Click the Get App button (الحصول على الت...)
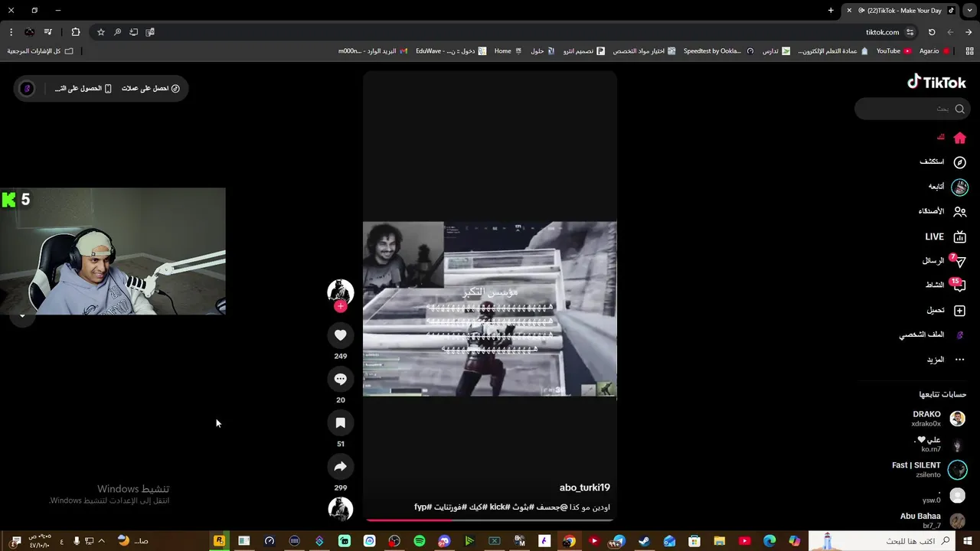Screen dimensions: 980x551 83,89
